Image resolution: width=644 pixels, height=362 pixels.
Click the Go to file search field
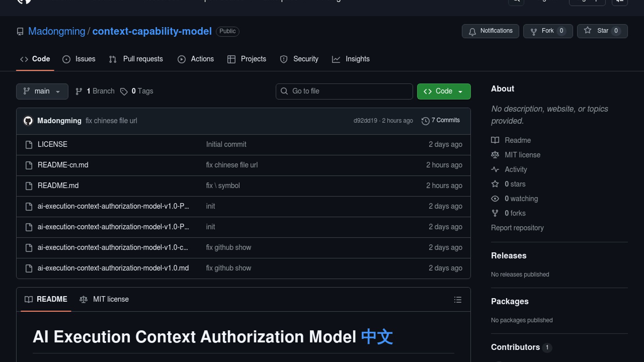coord(344,92)
